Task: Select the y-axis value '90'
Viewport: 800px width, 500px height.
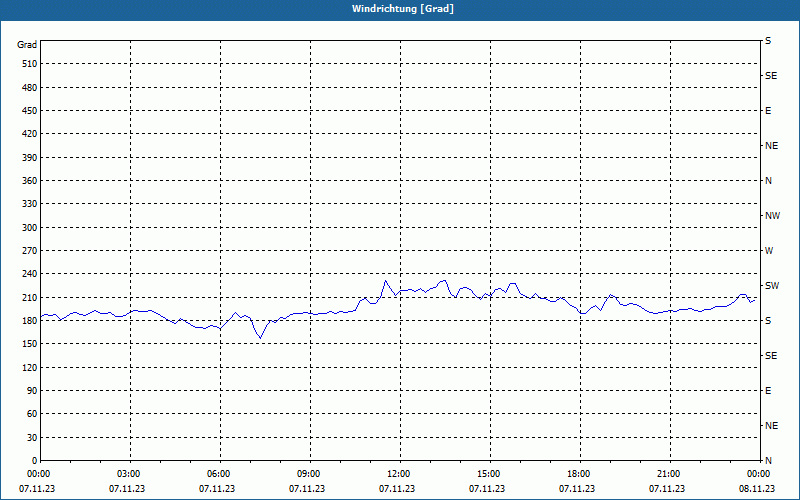Action: [32, 390]
